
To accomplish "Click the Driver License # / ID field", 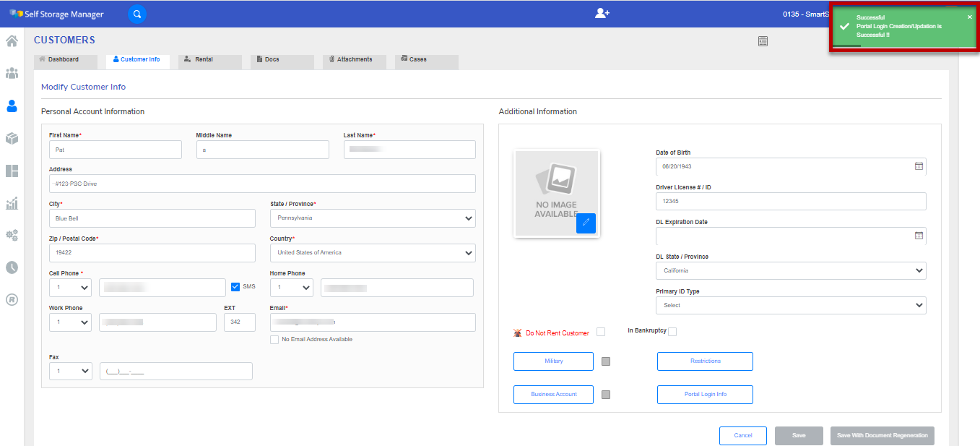I will (791, 201).
